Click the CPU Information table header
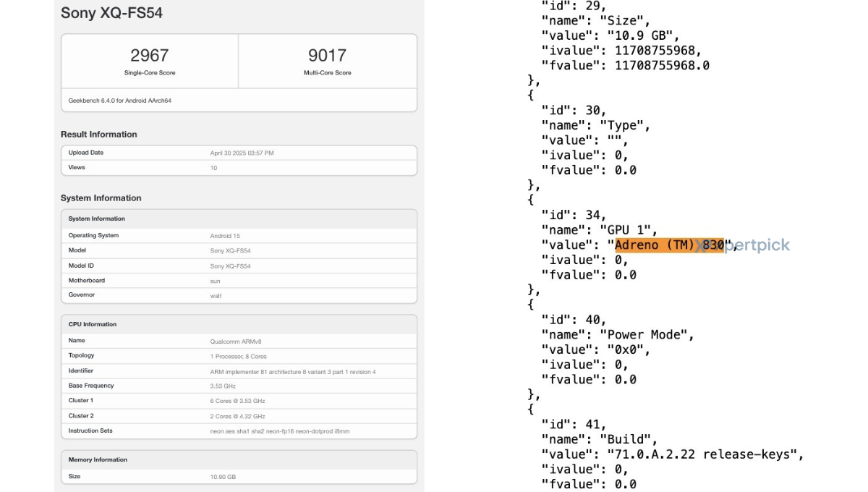Viewport: 868px width, 492px height. 93,324
